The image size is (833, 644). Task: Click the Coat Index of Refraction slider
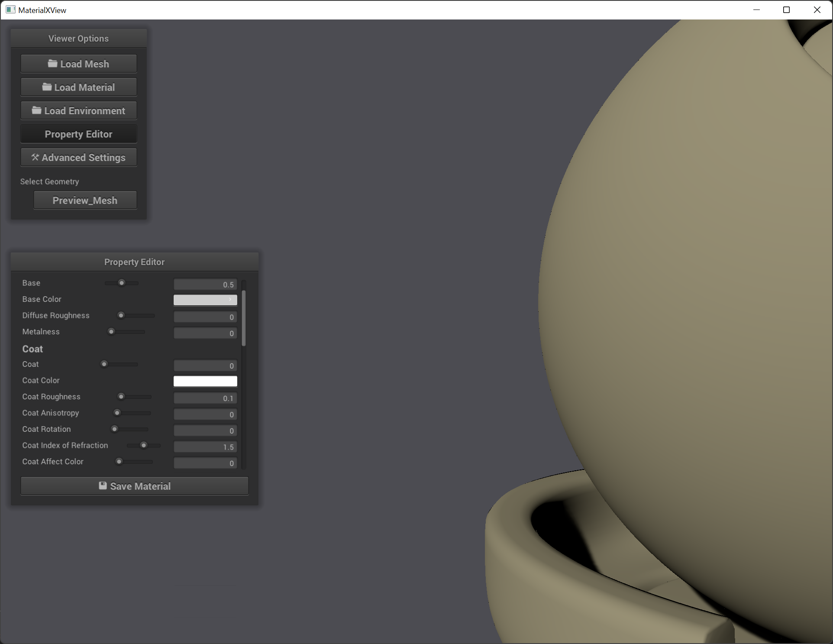pos(144,445)
